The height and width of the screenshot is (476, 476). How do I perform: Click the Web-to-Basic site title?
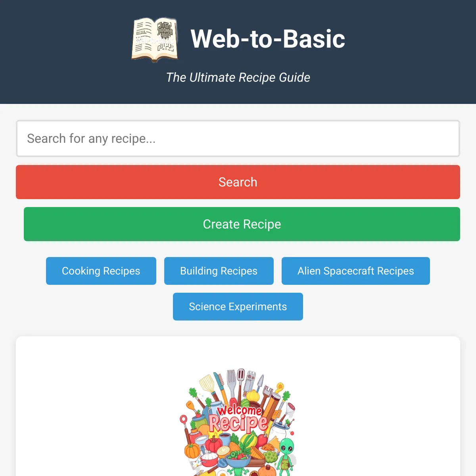[x=268, y=39]
